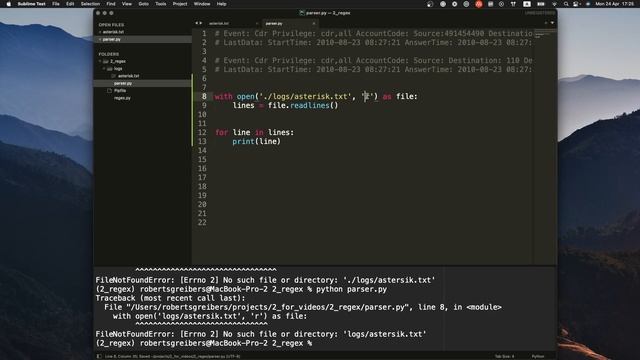Click the 'print' call on line 13

click(243, 142)
